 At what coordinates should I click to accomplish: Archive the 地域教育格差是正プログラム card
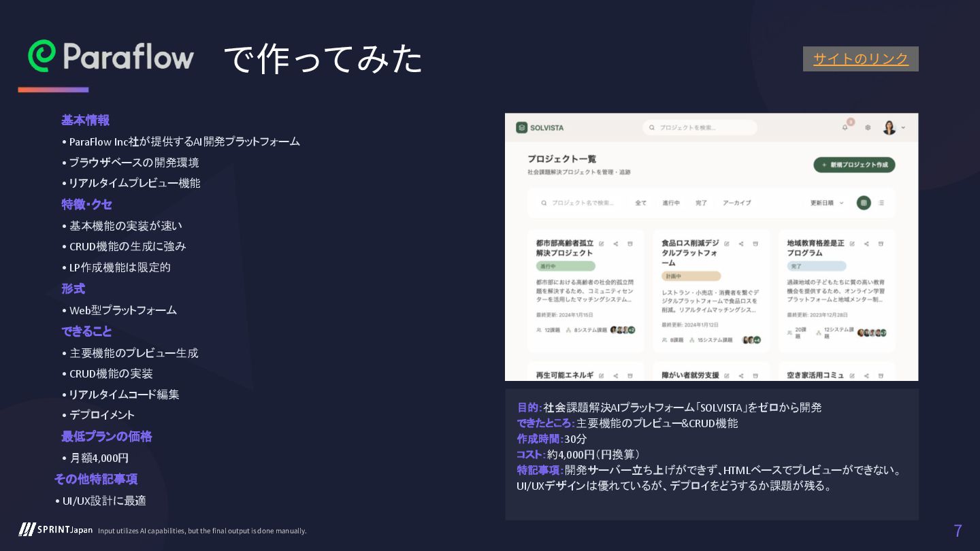click(882, 244)
